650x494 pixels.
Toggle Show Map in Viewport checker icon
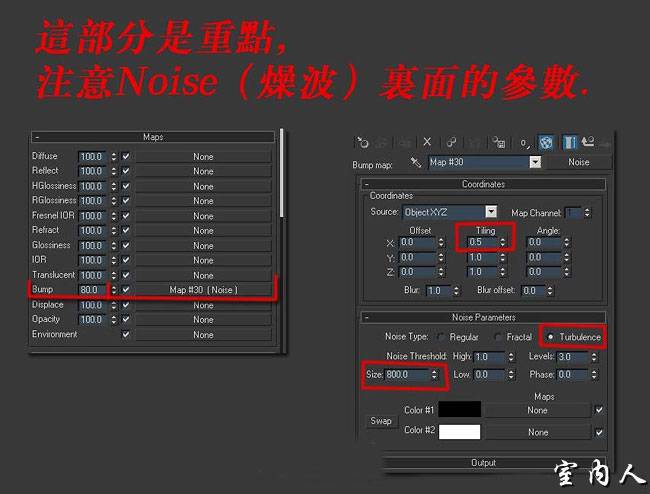pos(546,143)
